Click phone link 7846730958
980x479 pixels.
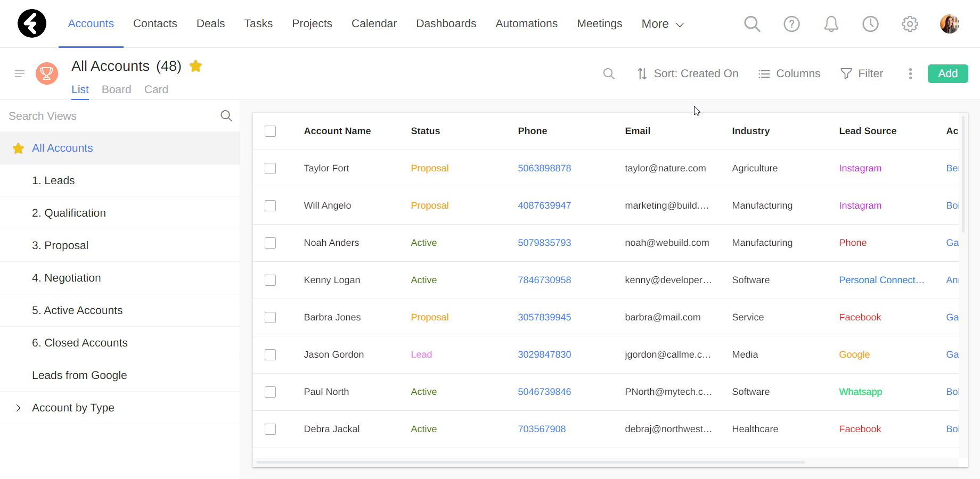(544, 280)
